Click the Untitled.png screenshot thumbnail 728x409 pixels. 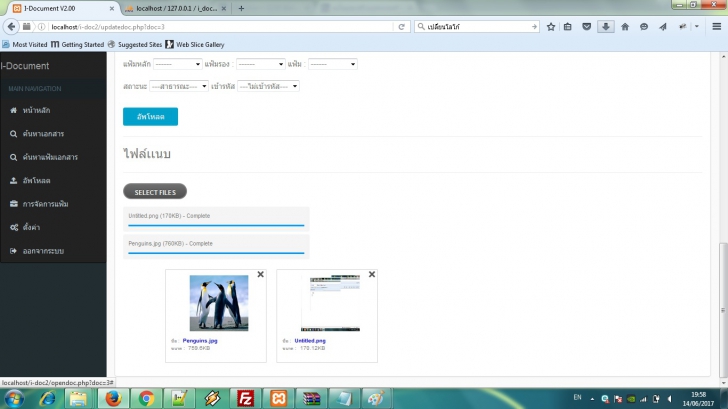(330, 303)
